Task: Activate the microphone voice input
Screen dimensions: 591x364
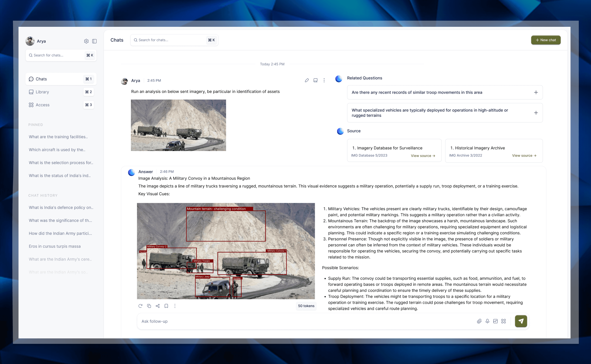Action: (x=487, y=321)
